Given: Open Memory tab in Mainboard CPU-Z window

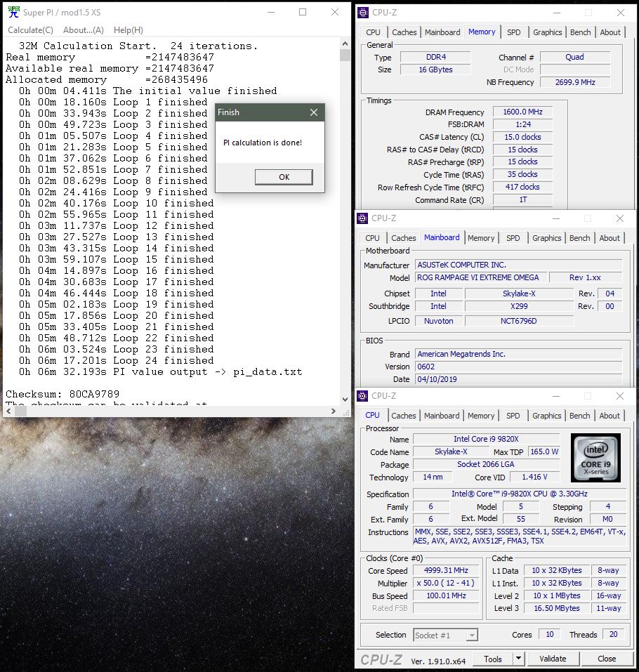Looking at the screenshot, I should tap(481, 238).
